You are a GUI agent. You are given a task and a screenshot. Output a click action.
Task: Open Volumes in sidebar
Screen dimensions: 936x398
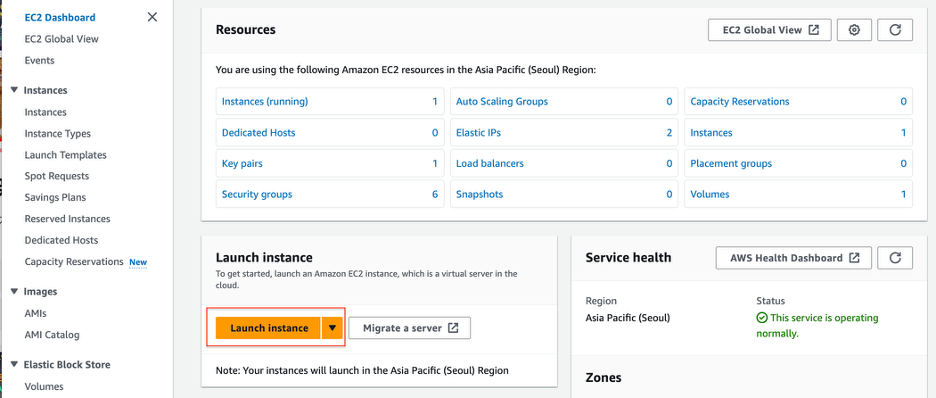coord(44,386)
